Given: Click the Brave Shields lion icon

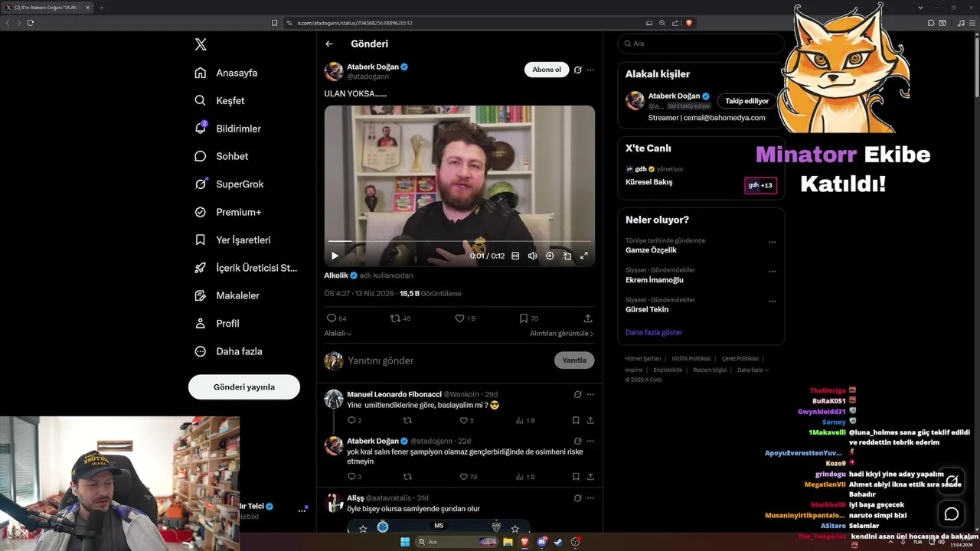Looking at the screenshot, I should [689, 23].
